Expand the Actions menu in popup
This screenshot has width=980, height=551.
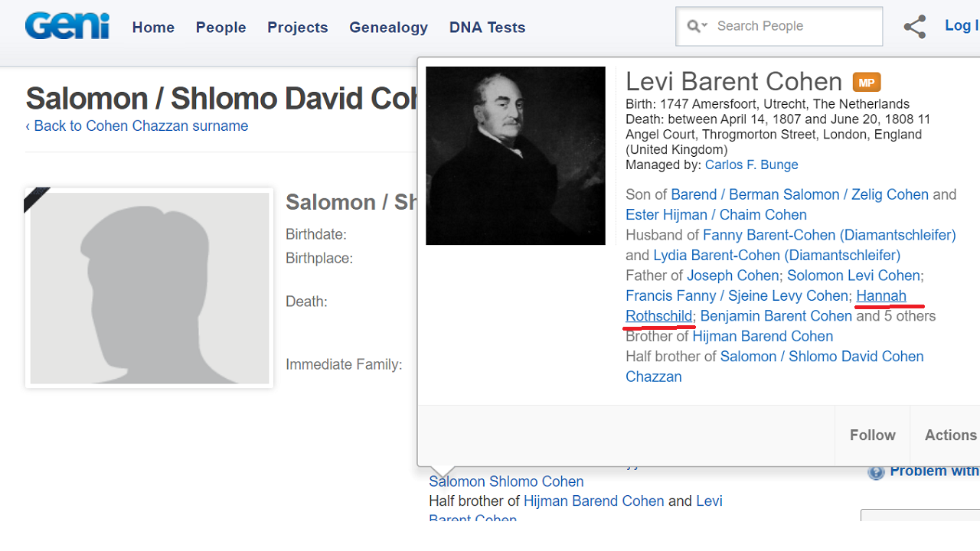tap(950, 435)
